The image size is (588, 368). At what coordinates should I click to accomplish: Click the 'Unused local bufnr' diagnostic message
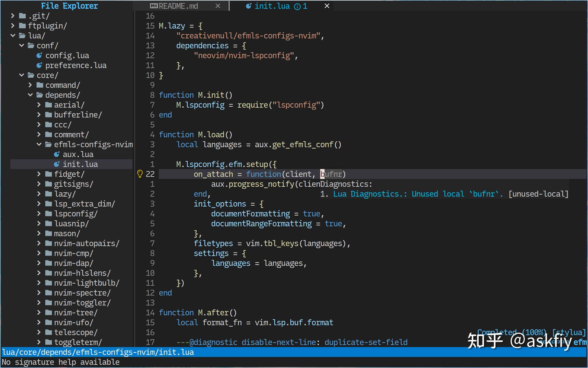click(x=444, y=194)
